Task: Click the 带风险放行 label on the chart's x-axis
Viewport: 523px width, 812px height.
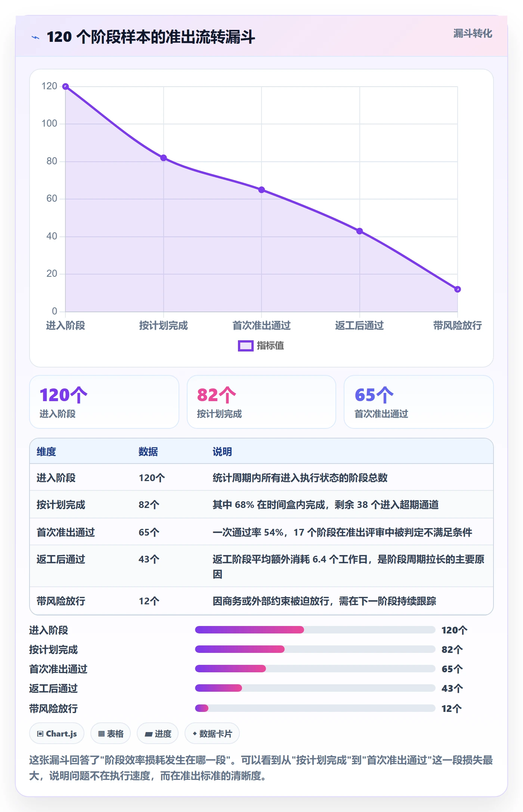Action: tap(457, 325)
